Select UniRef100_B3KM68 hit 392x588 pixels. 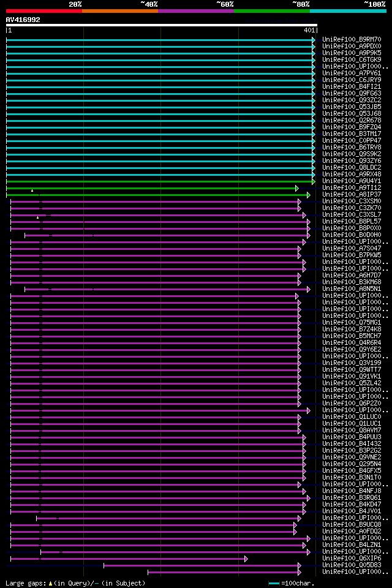pos(352,282)
